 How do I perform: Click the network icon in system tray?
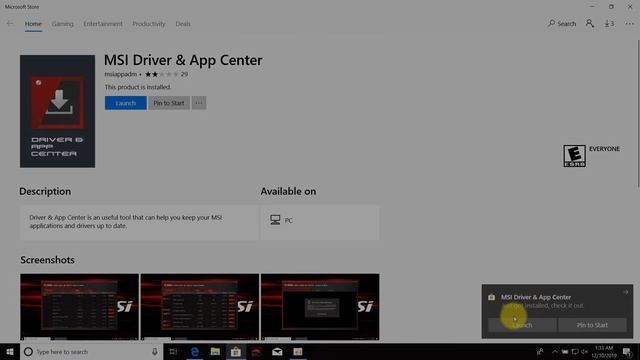(x=575, y=352)
